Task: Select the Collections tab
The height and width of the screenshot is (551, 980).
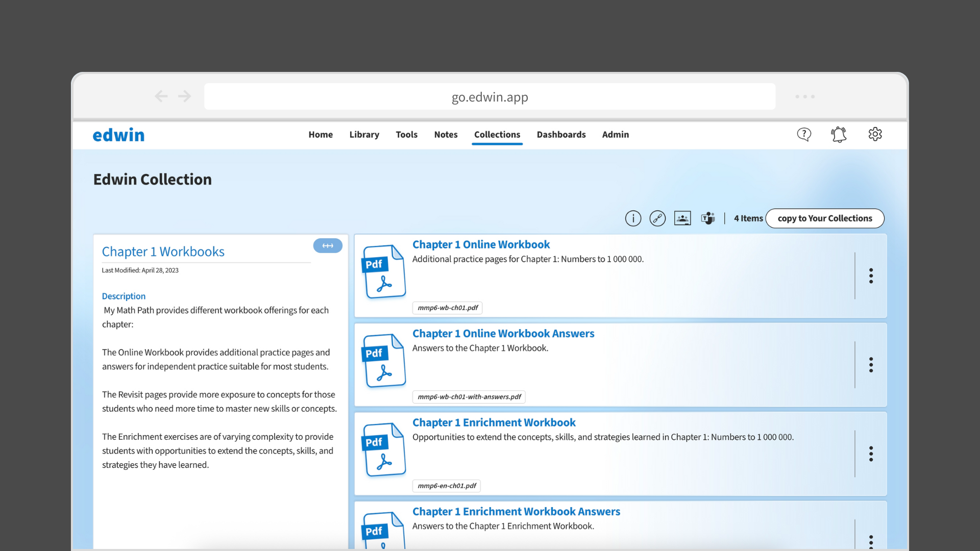Action: click(x=497, y=135)
